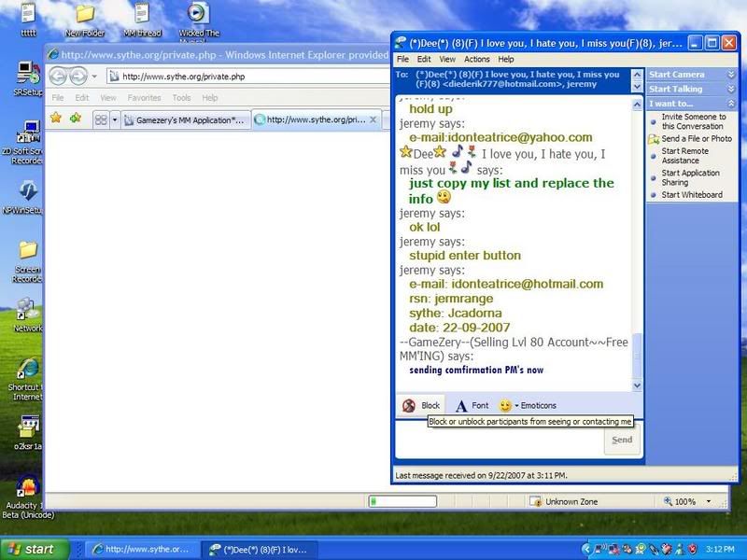The width and height of the screenshot is (747, 560).
Task: Click the To field scroll-down arrow
Action: click(x=637, y=87)
